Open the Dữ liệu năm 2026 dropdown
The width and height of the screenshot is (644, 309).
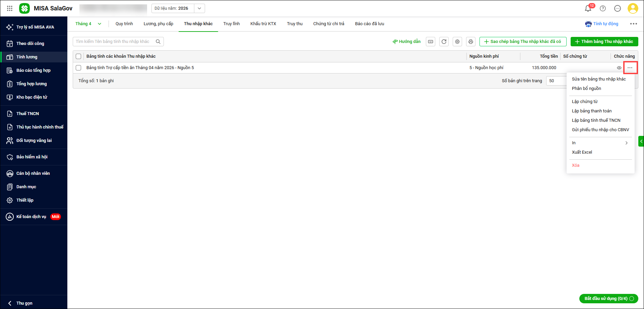tap(199, 8)
